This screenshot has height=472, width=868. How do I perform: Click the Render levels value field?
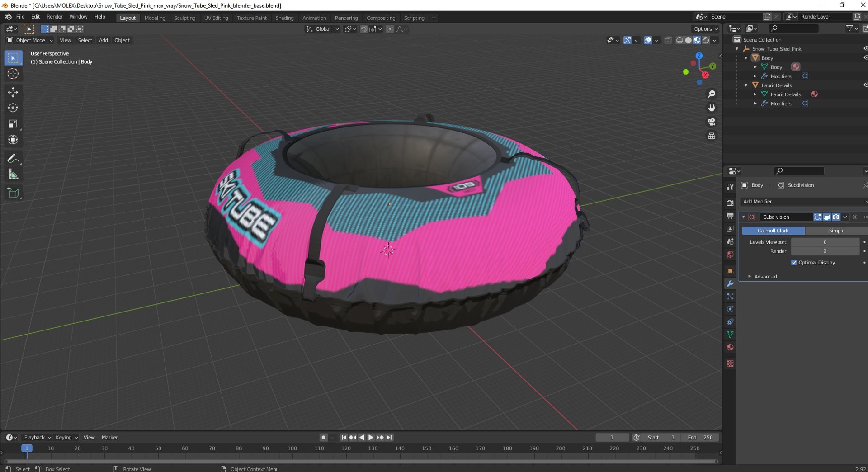click(x=825, y=251)
